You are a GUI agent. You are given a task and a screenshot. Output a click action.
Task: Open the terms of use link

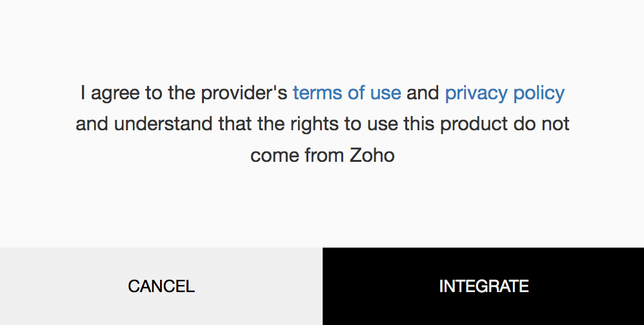click(x=347, y=93)
